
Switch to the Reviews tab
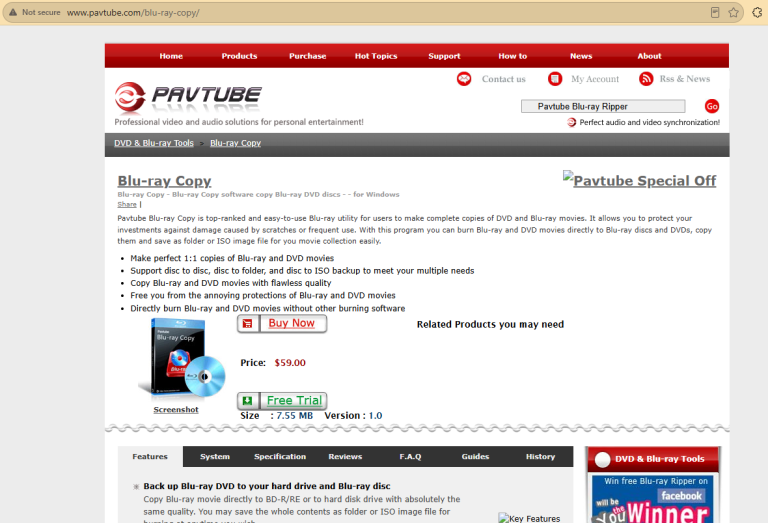(345, 456)
